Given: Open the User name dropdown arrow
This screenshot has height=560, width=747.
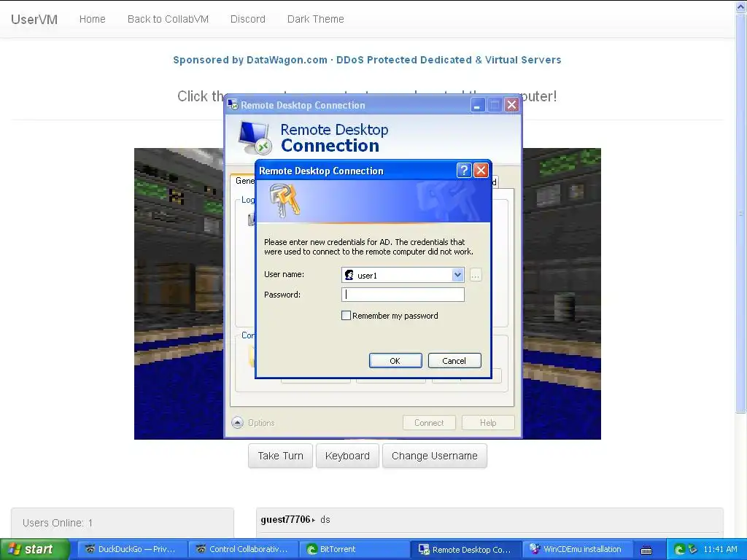Looking at the screenshot, I should coord(457,275).
